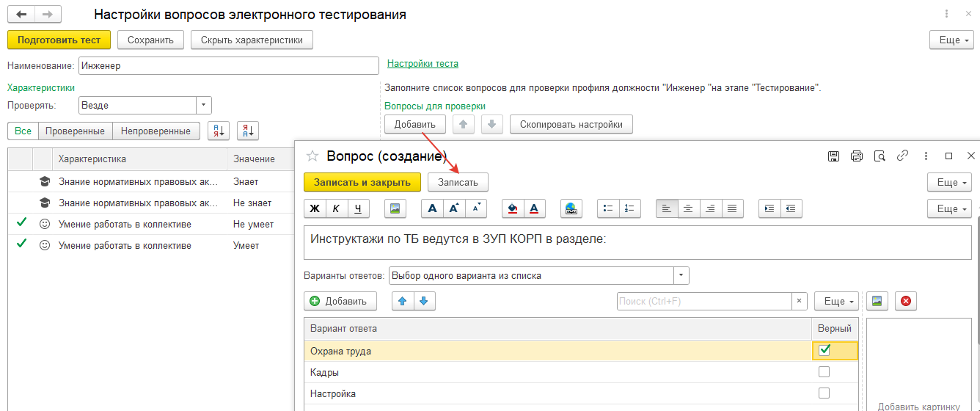Click into question text editor
980x411 pixels.
637,242
